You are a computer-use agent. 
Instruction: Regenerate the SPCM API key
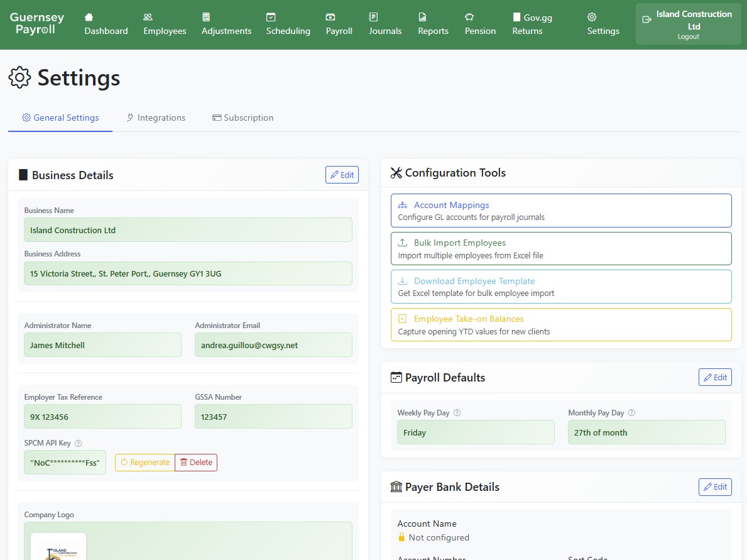(145, 462)
